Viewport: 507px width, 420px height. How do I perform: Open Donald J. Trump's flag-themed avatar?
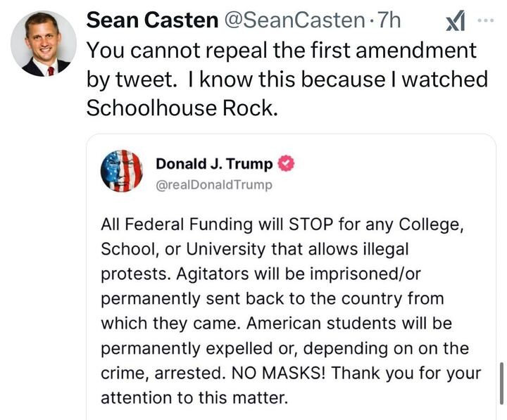click(x=122, y=171)
